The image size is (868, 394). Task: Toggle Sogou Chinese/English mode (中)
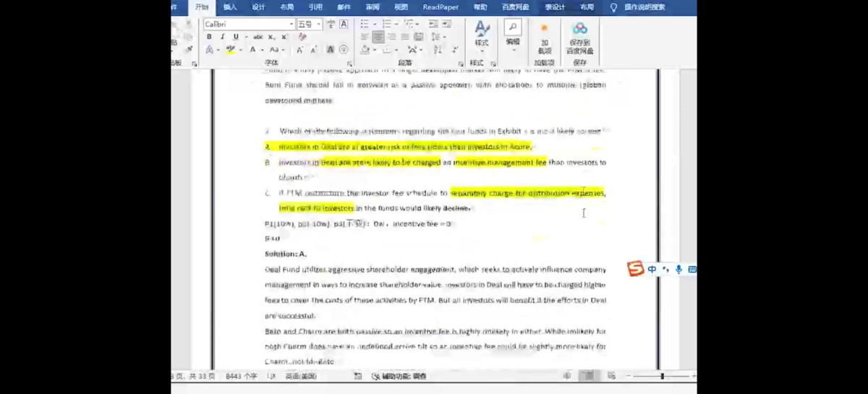click(652, 269)
